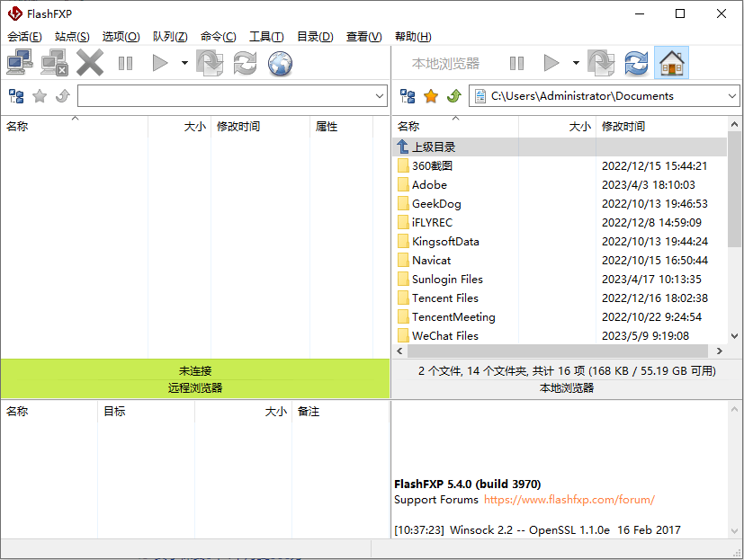
Task: Sort remote list by 修改时间 column header
Action: [x=260, y=127]
